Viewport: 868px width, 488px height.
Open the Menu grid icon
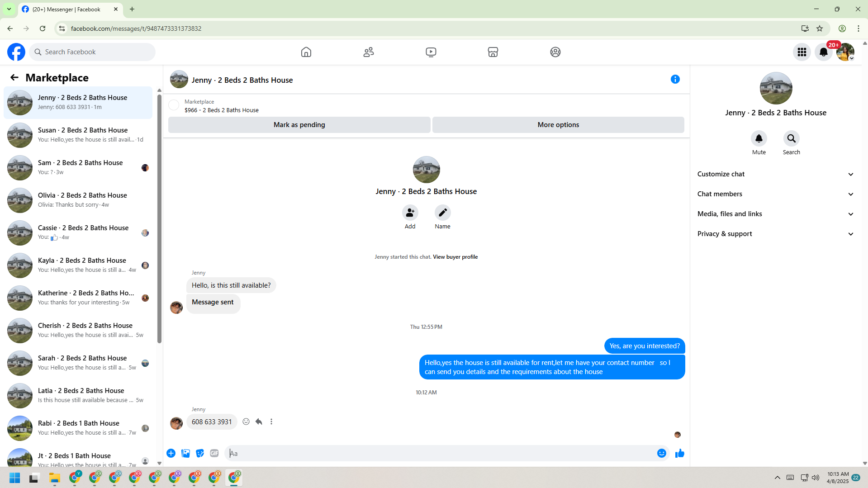tap(802, 52)
